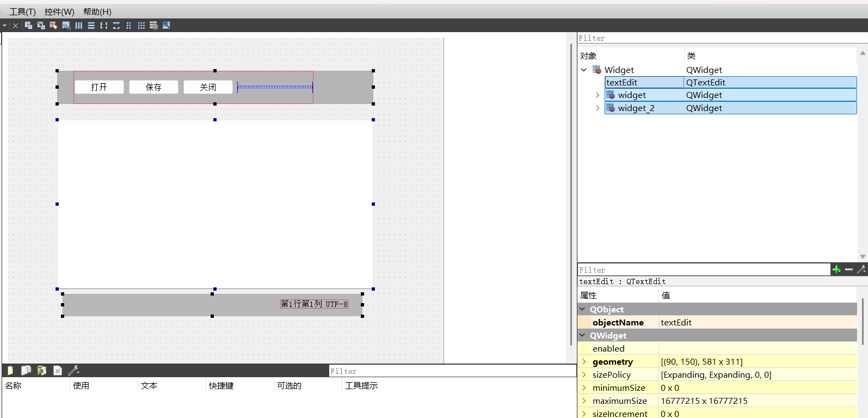Click the Property Editor vertical scrollbar
Image resolution: width=868 pixels, height=418 pixels.
863,321
